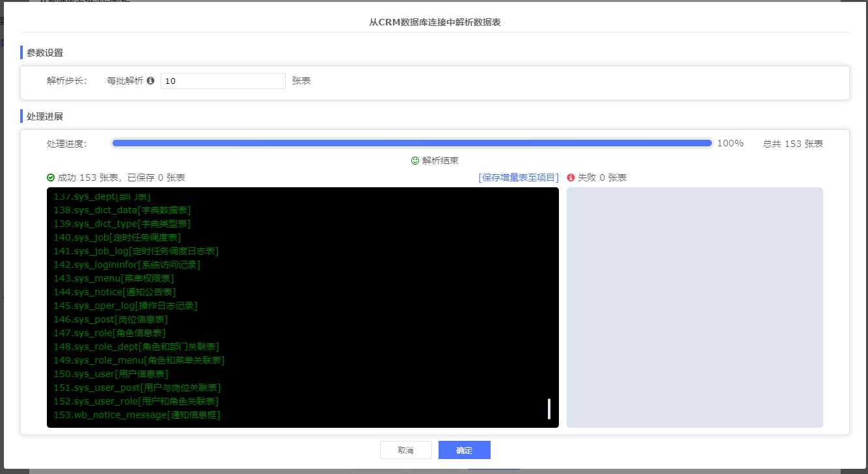Click the 100% progress label
The image size is (868, 474).
[730, 143]
